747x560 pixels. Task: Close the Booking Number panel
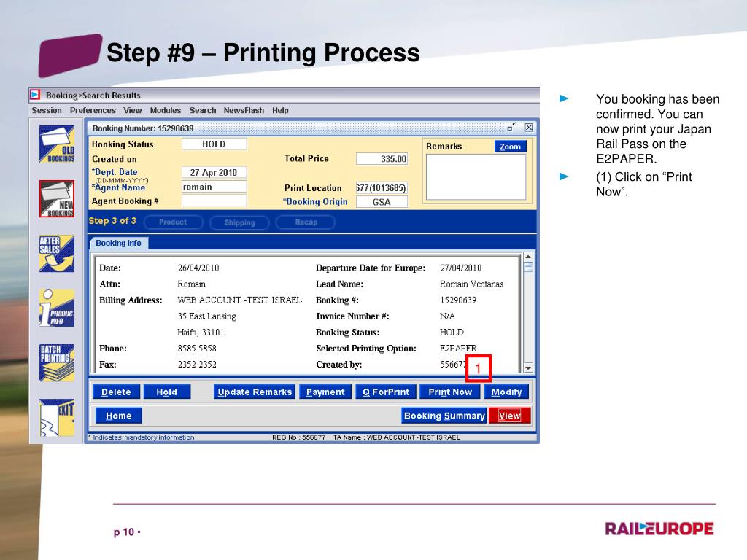tap(528, 127)
